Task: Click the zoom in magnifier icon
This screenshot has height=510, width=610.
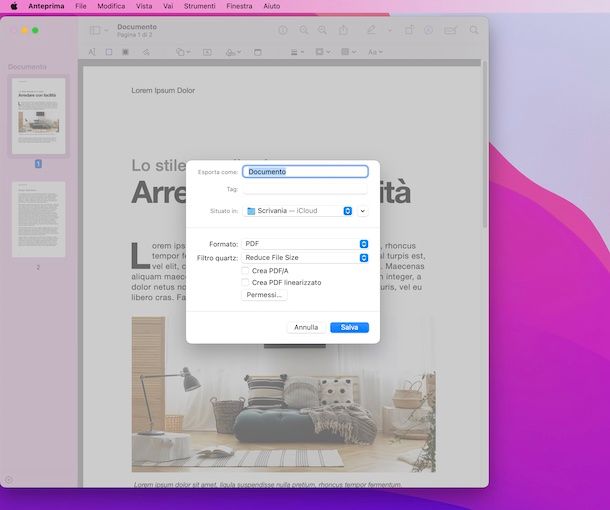Action: [323, 30]
